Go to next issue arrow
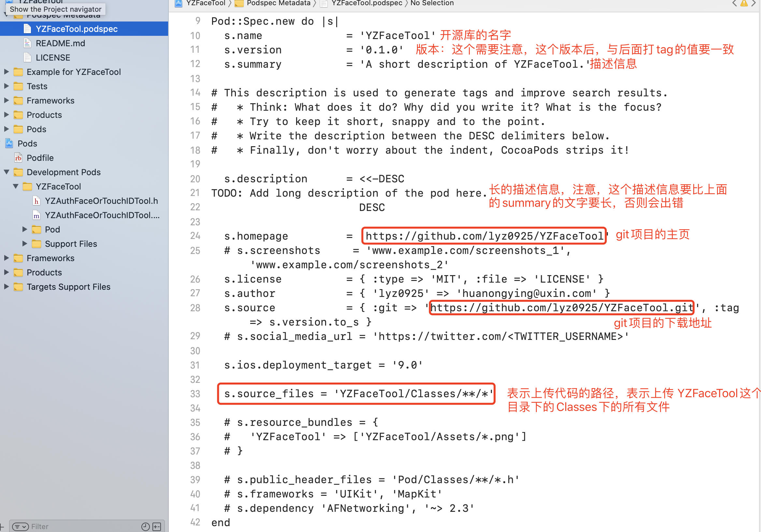 coord(753,3)
